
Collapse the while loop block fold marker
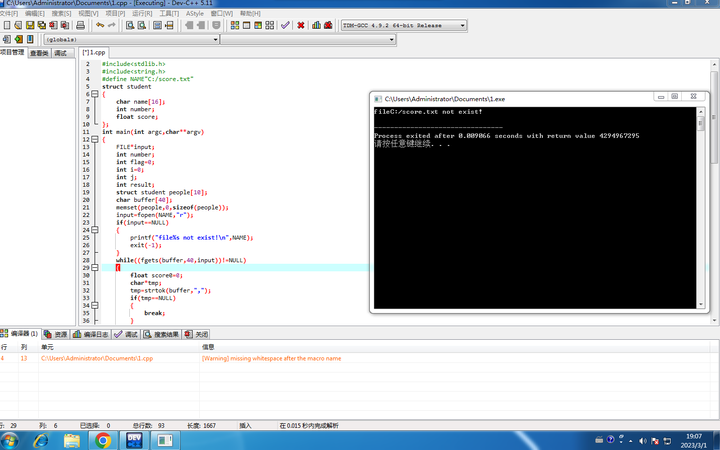(94, 267)
